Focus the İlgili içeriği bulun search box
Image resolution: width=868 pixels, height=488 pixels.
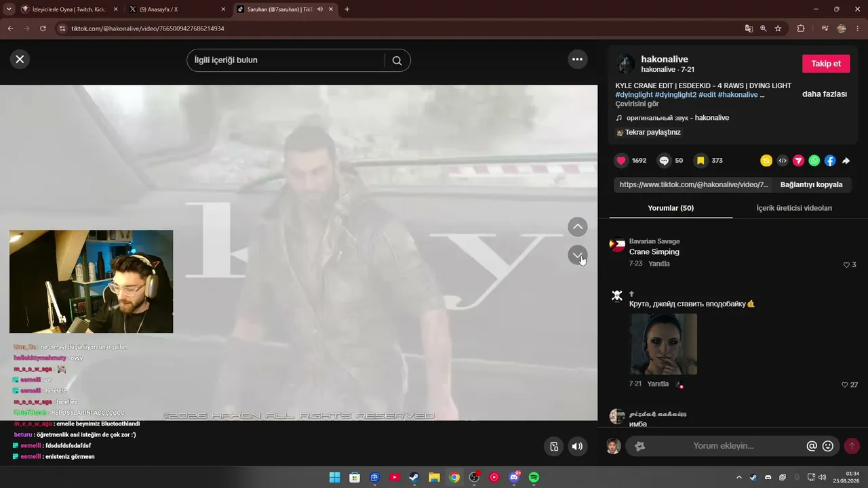pyautogui.click(x=290, y=60)
